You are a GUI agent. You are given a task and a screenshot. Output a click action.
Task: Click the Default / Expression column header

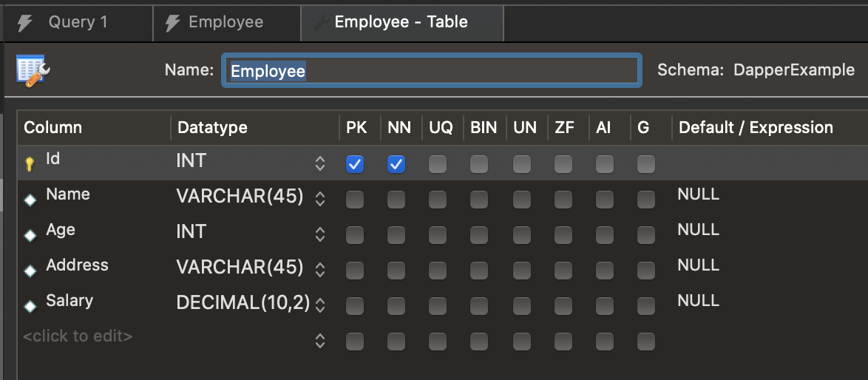point(756,128)
